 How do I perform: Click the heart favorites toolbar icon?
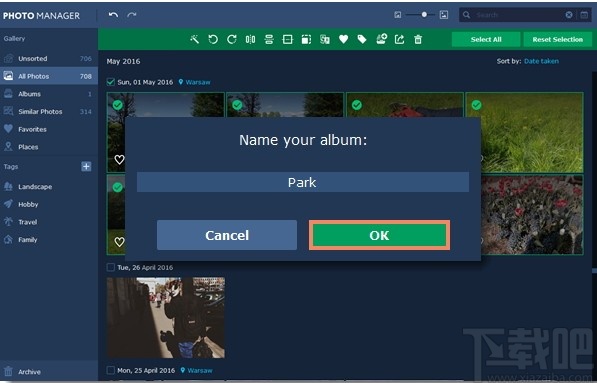point(343,39)
